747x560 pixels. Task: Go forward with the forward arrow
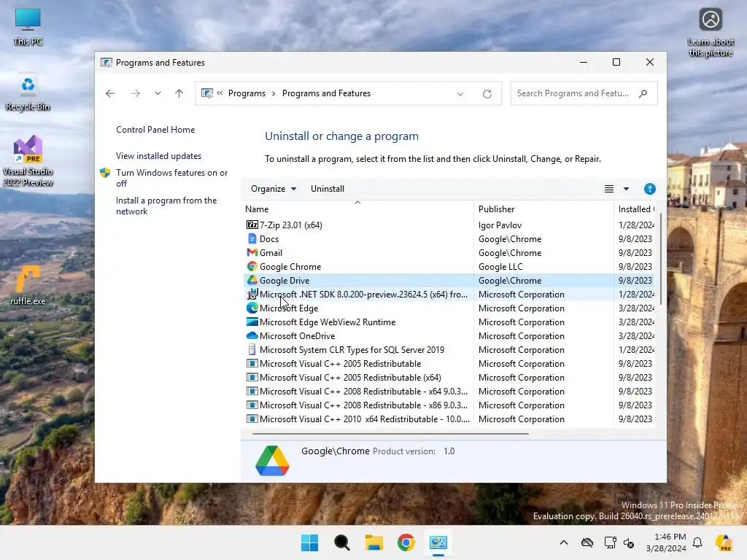[x=135, y=93]
